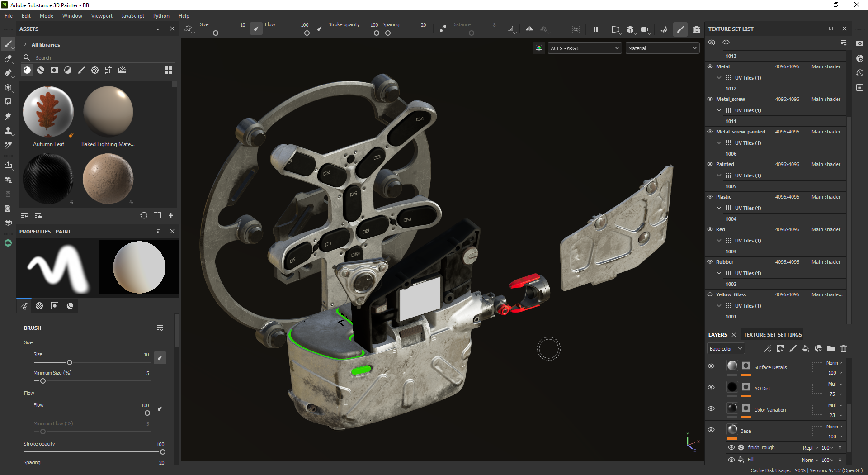The width and height of the screenshot is (868, 475).
Task: Open the Material display mode dropdown
Action: coord(662,48)
